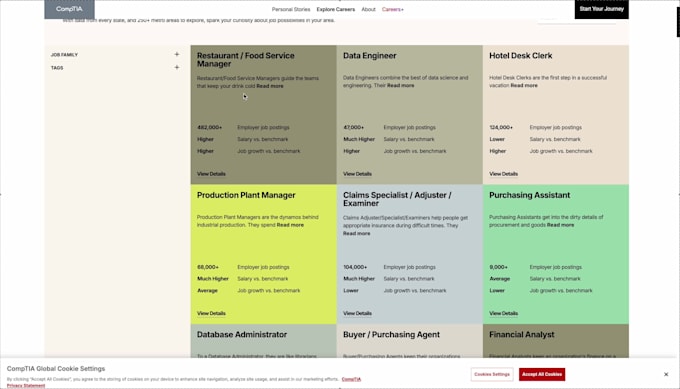Image resolution: width=680 pixels, height=389 pixels.
Task: Open the Production Plant Manager card title
Action: 246,195
